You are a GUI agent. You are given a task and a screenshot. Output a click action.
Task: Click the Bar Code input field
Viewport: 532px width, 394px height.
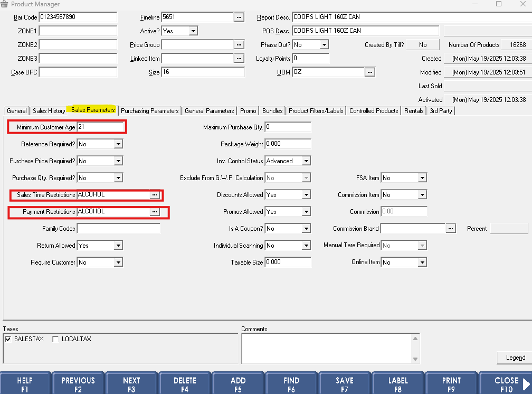point(78,17)
